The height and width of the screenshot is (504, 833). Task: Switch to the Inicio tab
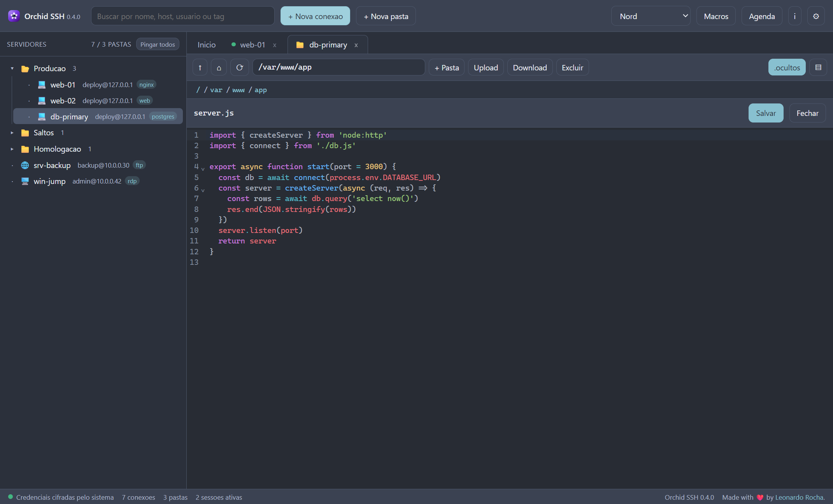[x=206, y=45]
